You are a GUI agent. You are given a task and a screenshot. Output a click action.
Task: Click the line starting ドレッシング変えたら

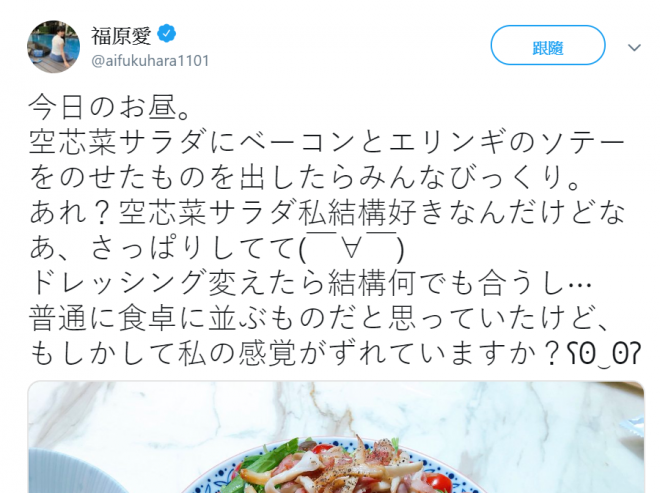[x=311, y=284]
